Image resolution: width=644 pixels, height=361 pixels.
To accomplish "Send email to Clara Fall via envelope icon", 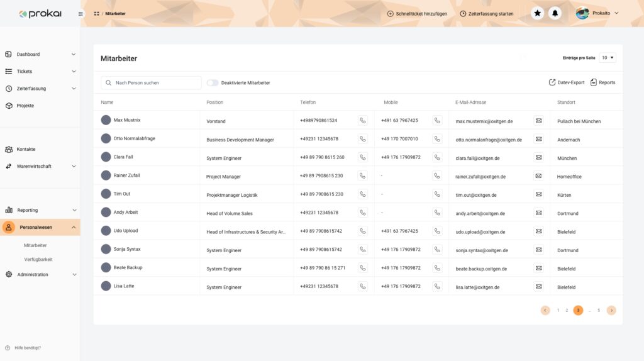I will [538, 157].
